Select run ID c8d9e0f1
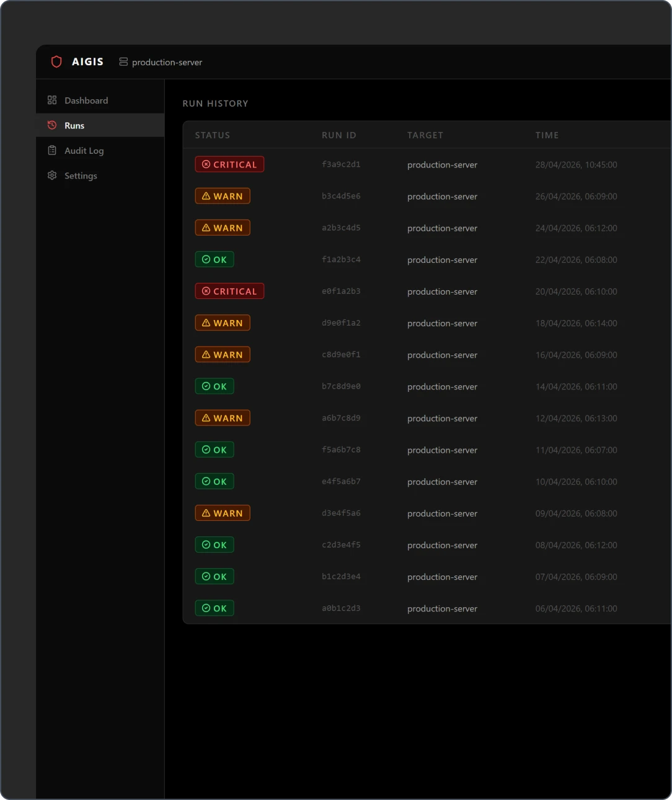The height and width of the screenshot is (800, 672). pos(341,354)
